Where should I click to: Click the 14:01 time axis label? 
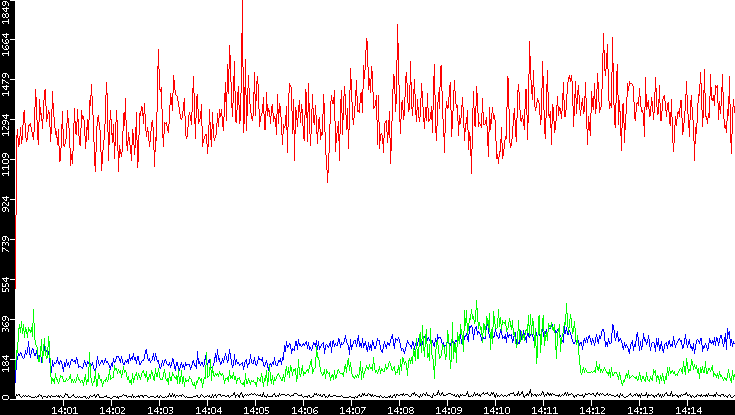point(64,409)
